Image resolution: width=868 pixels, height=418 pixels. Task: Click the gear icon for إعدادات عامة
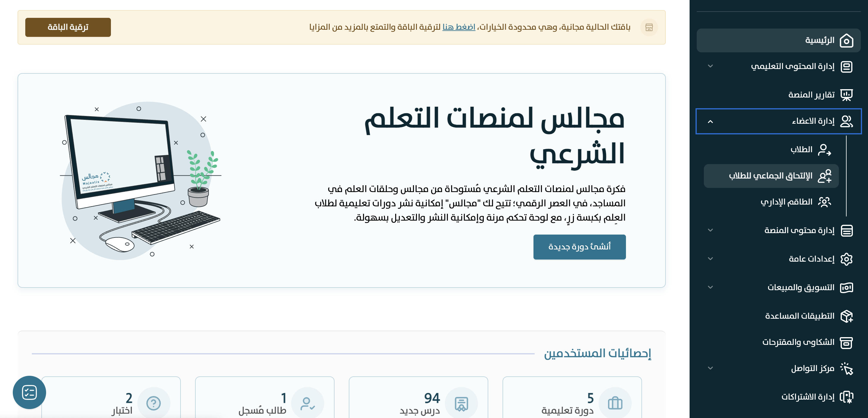846,259
